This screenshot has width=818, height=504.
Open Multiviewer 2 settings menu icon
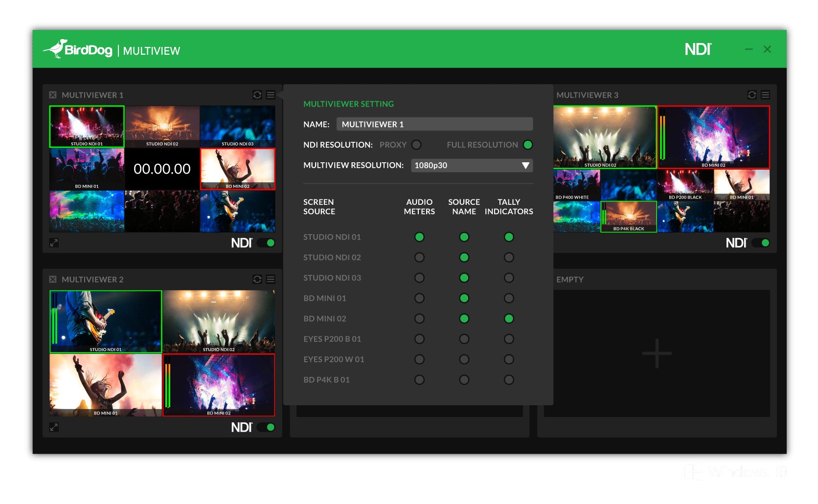point(271,279)
